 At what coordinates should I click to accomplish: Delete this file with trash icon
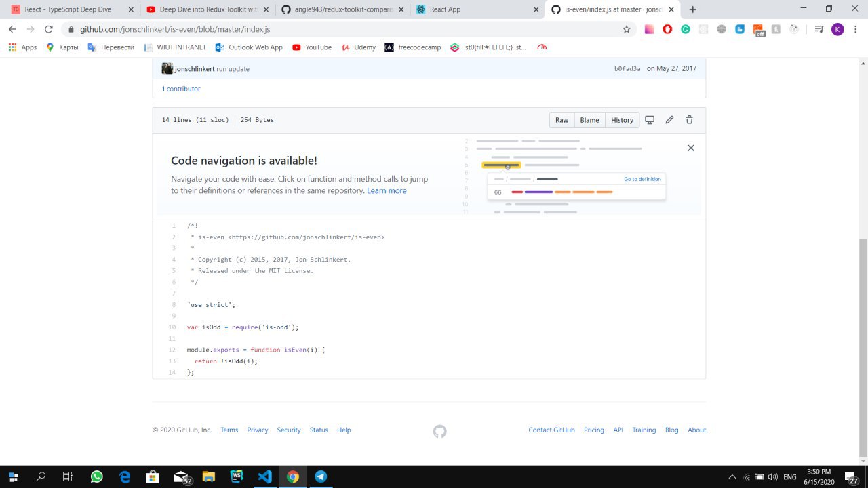pos(689,120)
